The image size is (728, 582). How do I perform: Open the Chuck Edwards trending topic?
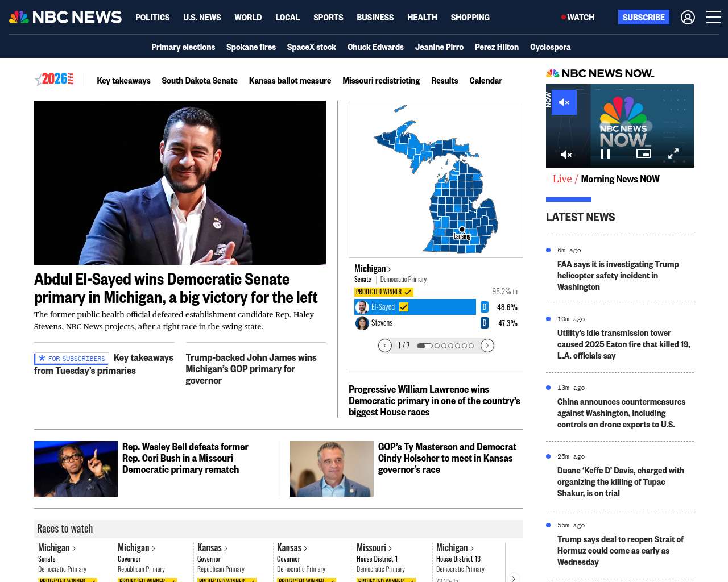tap(375, 47)
